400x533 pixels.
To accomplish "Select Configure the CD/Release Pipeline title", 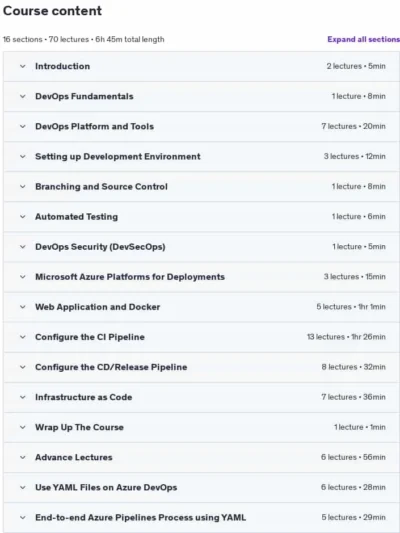I will point(111,367).
